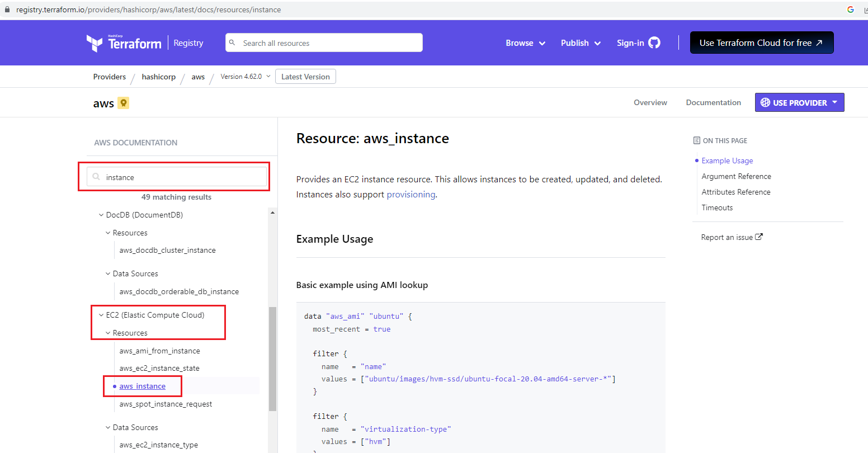868x453 pixels.
Task: Switch to the Documentation tab
Action: pyautogui.click(x=713, y=102)
